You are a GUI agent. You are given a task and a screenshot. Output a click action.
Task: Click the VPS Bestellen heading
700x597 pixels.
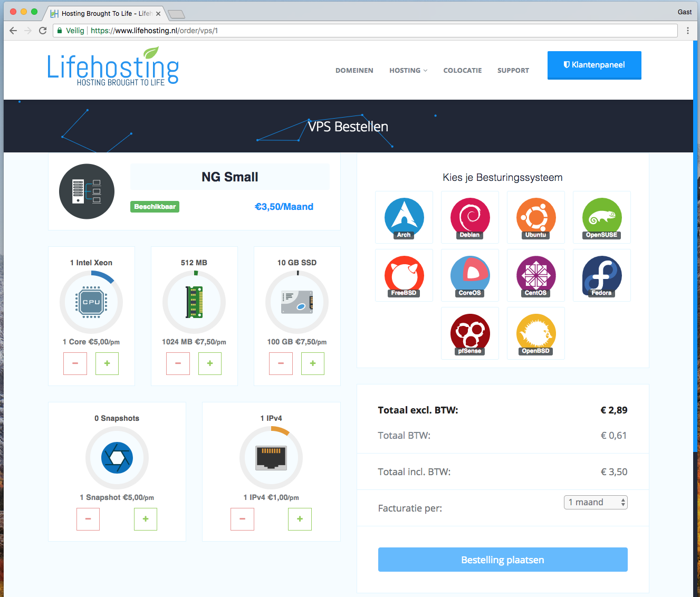coord(348,127)
